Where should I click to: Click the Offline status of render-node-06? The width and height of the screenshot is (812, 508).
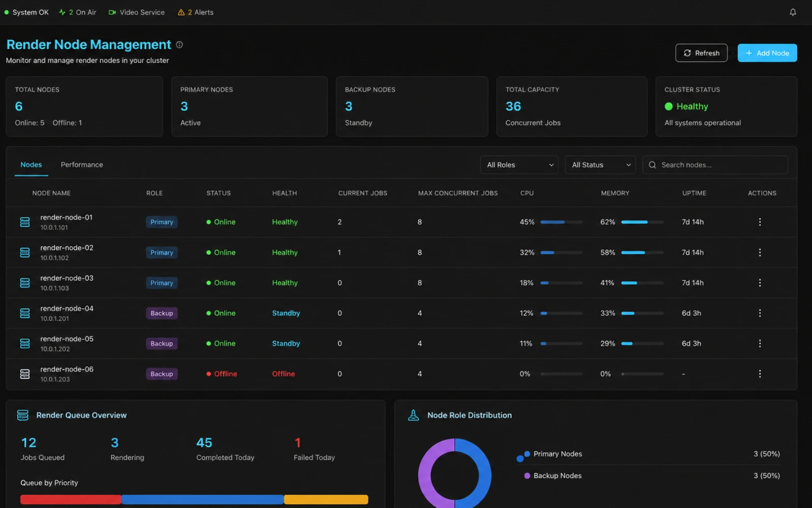click(222, 374)
